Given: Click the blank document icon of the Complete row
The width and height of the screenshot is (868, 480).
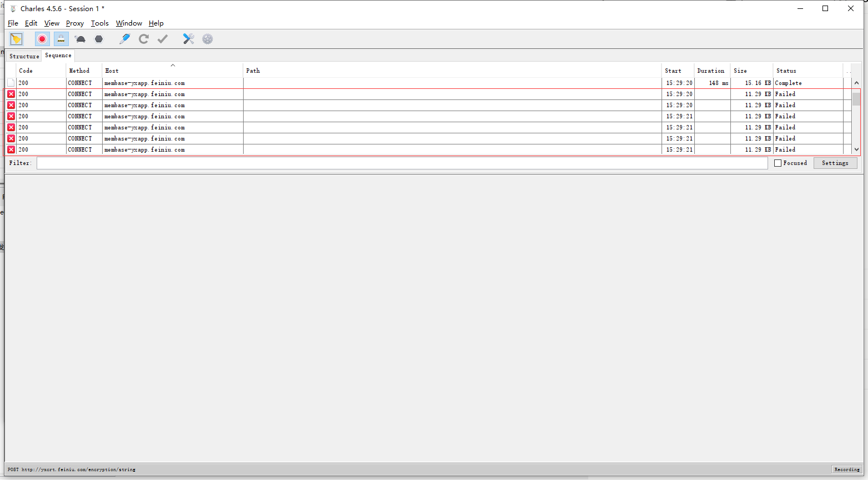Looking at the screenshot, I should point(11,83).
